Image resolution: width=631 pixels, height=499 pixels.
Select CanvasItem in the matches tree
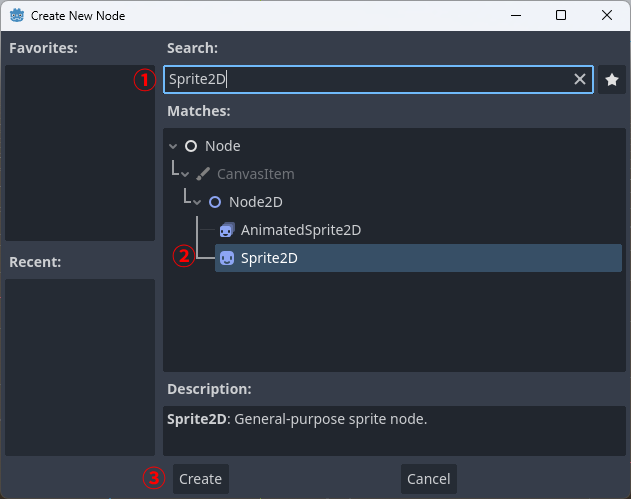tap(256, 174)
